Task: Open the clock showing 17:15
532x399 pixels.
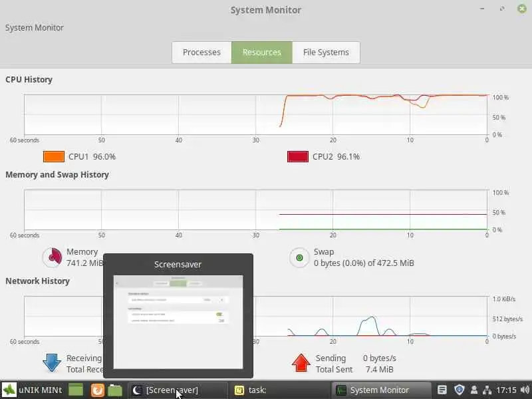Action: pos(506,390)
